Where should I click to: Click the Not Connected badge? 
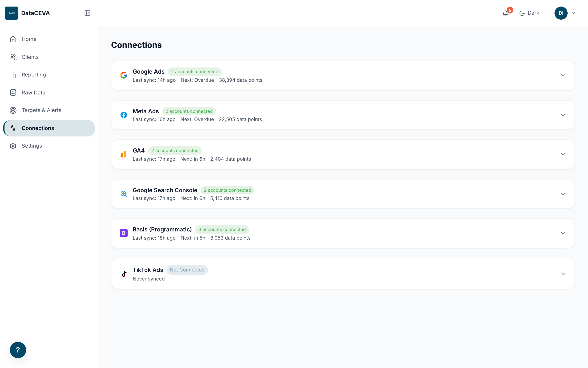pos(187,270)
